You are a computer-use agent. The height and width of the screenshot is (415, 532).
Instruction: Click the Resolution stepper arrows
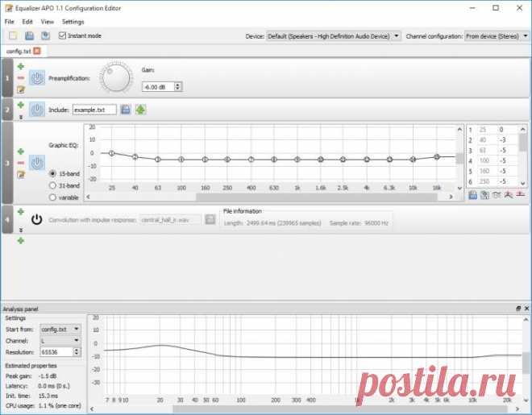(77, 352)
